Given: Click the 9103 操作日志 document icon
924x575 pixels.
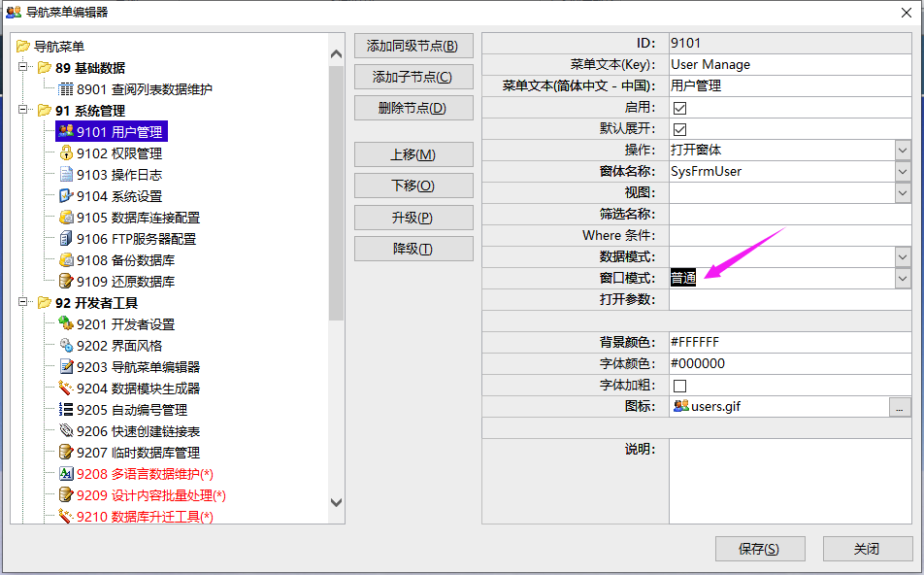Looking at the screenshot, I should click(66, 174).
